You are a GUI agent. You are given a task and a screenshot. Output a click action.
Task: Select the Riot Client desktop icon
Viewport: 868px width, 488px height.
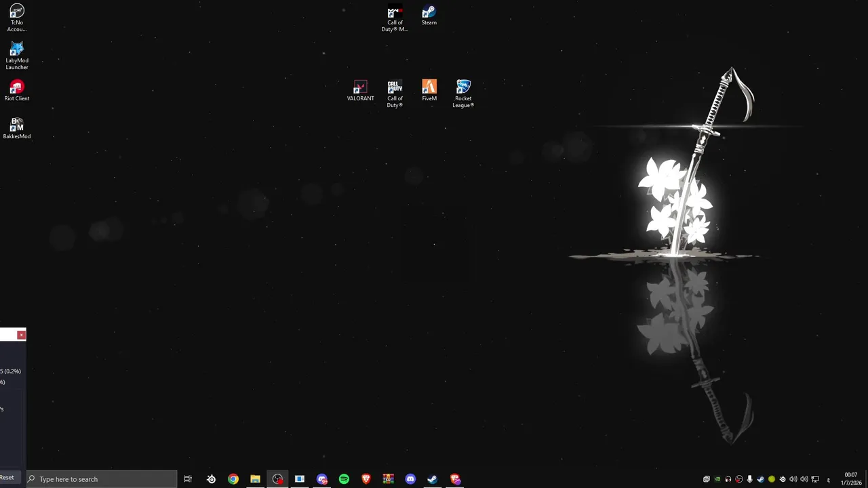click(17, 91)
